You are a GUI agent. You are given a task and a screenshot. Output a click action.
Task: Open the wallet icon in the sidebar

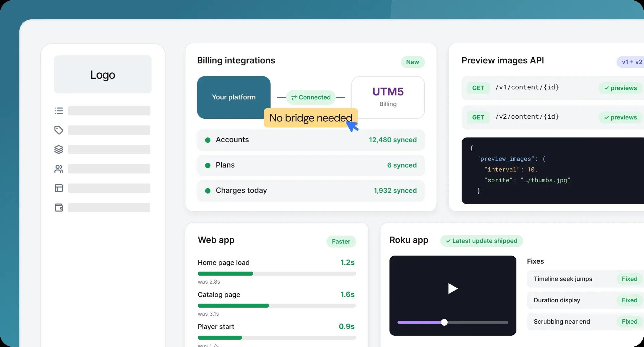coord(59,208)
